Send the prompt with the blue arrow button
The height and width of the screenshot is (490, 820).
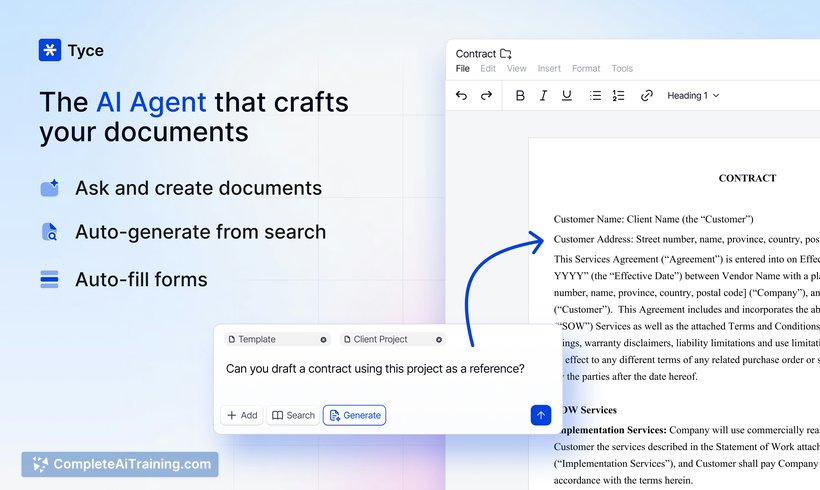click(x=541, y=415)
